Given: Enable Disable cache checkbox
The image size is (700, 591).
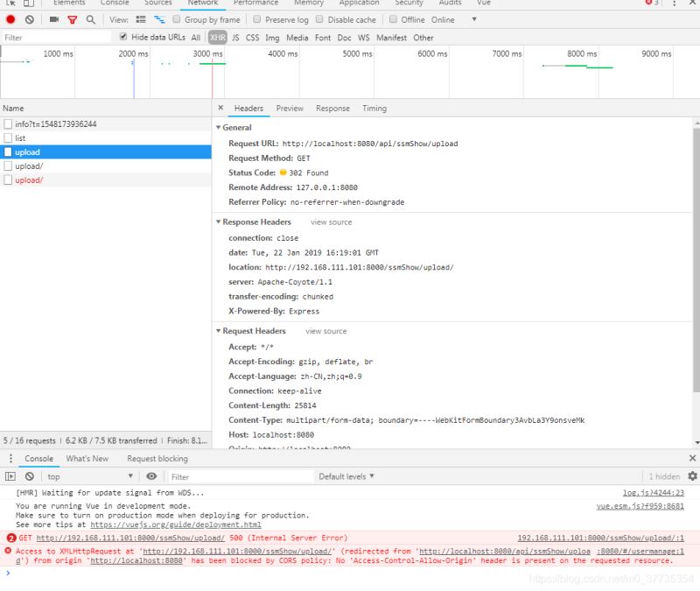Looking at the screenshot, I should tap(319, 19).
